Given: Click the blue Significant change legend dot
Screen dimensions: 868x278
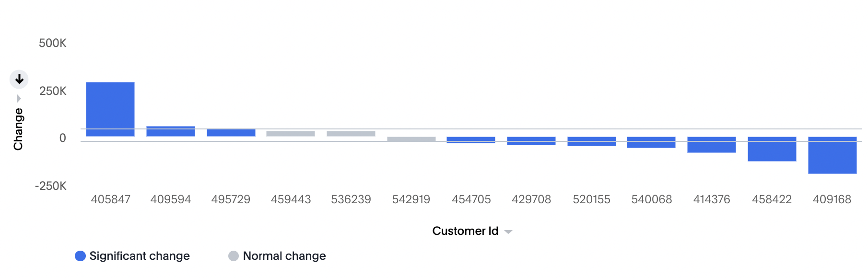Looking at the screenshot, I should pyautogui.click(x=80, y=256).
